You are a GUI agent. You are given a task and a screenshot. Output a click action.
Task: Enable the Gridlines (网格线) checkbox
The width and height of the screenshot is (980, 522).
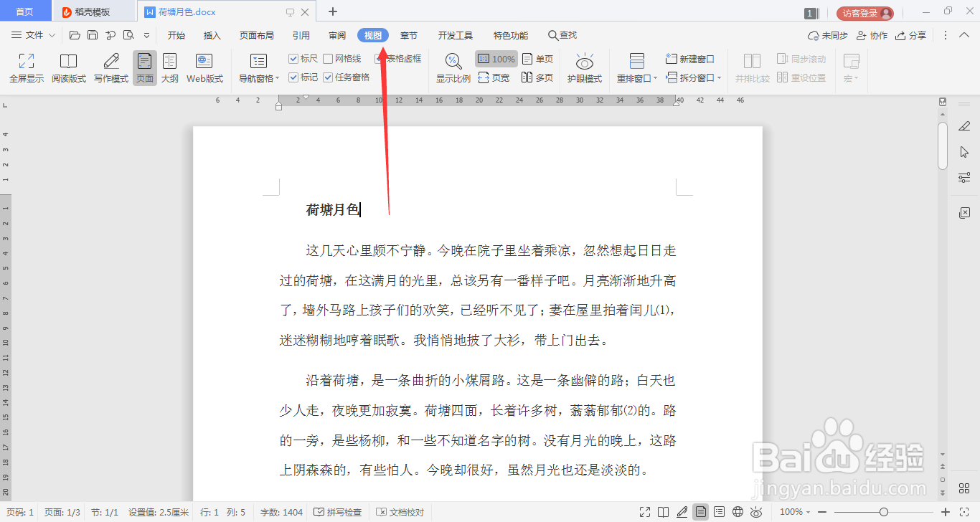point(328,59)
